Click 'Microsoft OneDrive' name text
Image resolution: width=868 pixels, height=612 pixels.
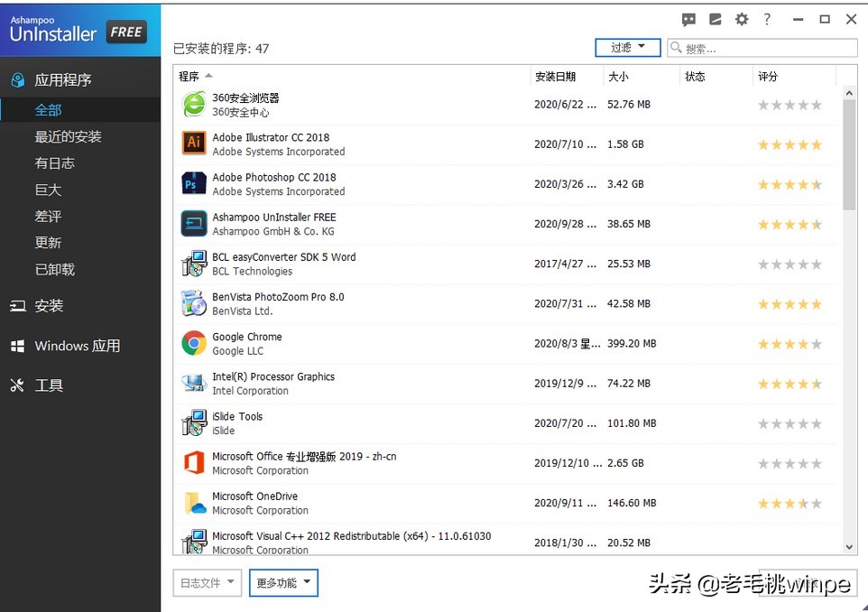[254, 496]
